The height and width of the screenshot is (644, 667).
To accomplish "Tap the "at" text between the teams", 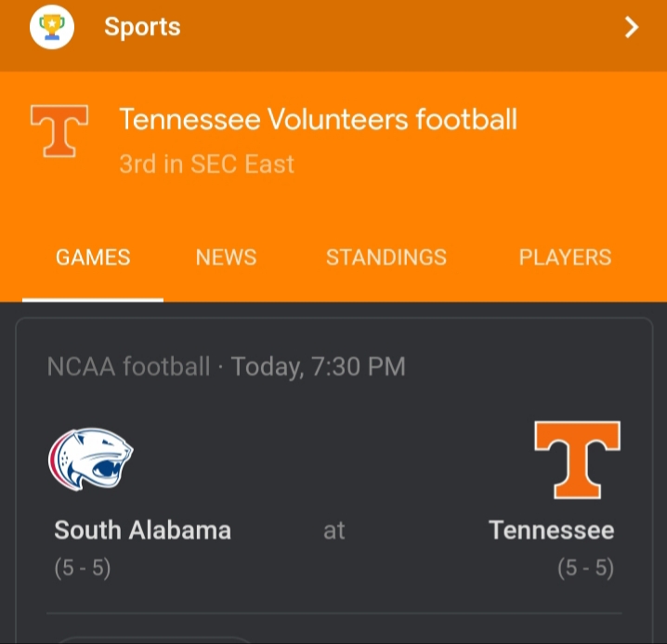I will point(333,531).
